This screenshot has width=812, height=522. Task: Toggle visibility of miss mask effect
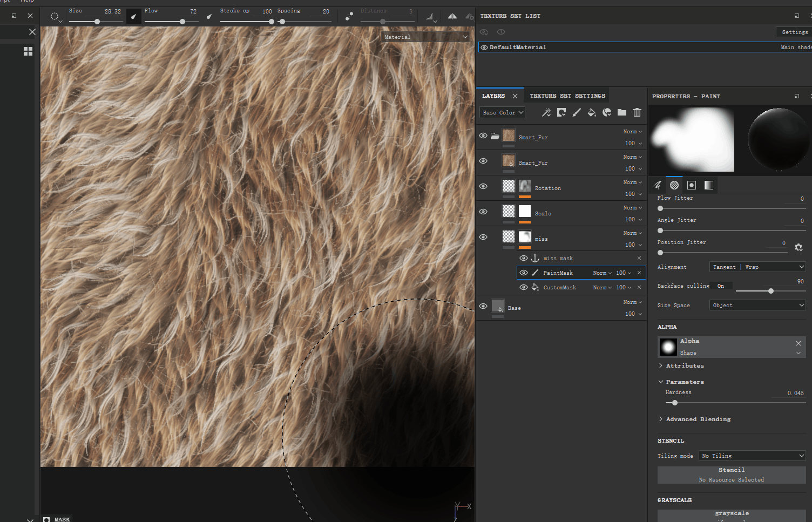(523, 258)
